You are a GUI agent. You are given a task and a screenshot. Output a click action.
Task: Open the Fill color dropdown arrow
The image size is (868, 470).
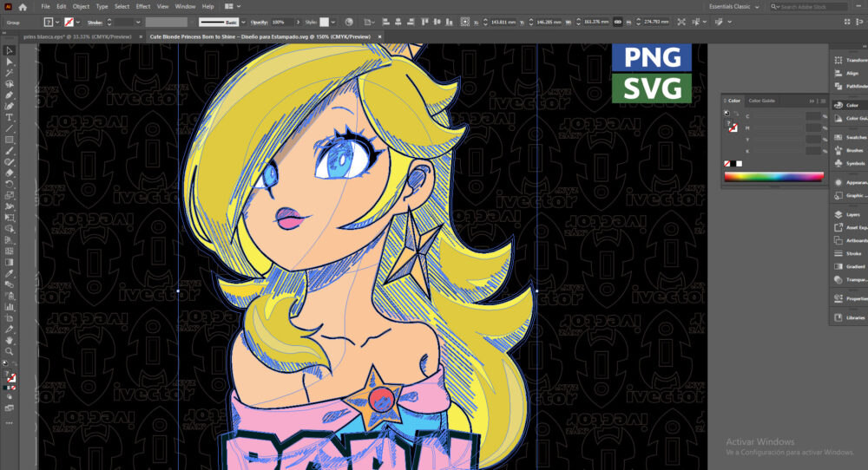[x=57, y=23]
